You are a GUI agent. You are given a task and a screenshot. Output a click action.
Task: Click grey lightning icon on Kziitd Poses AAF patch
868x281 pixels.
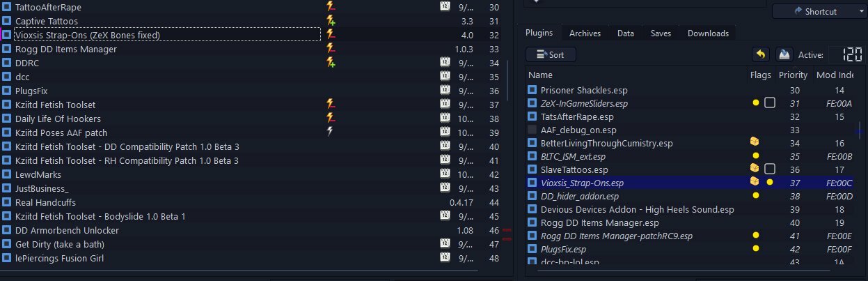tap(331, 132)
